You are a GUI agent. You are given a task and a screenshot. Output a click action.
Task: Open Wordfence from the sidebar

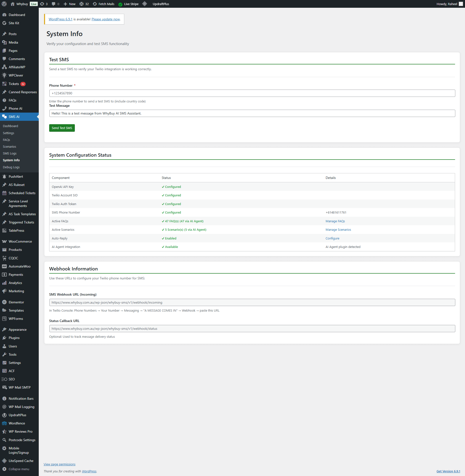[x=17, y=423]
